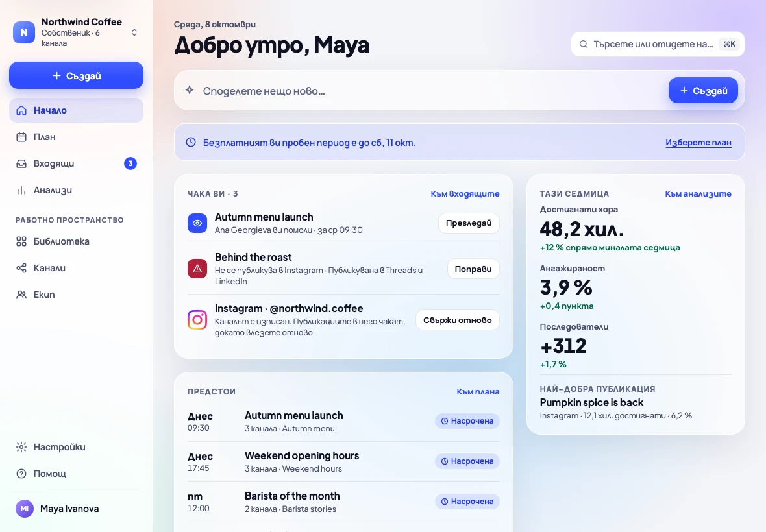Viewport: 766px width, 532px height.
Task: Click the people icon beside Екип
Action: (x=21, y=295)
